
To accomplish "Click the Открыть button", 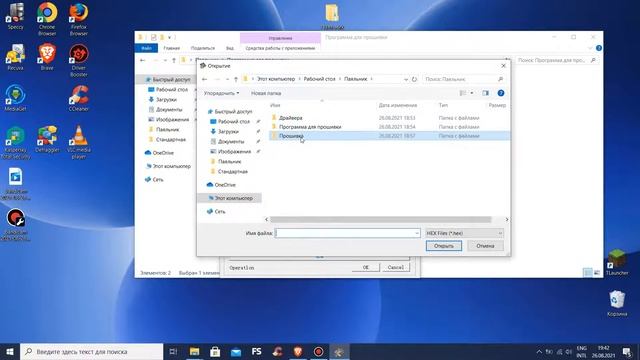I will [444, 246].
